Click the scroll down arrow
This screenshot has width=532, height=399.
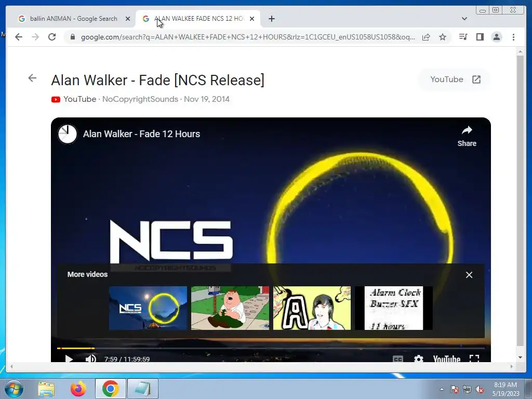click(520, 357)
